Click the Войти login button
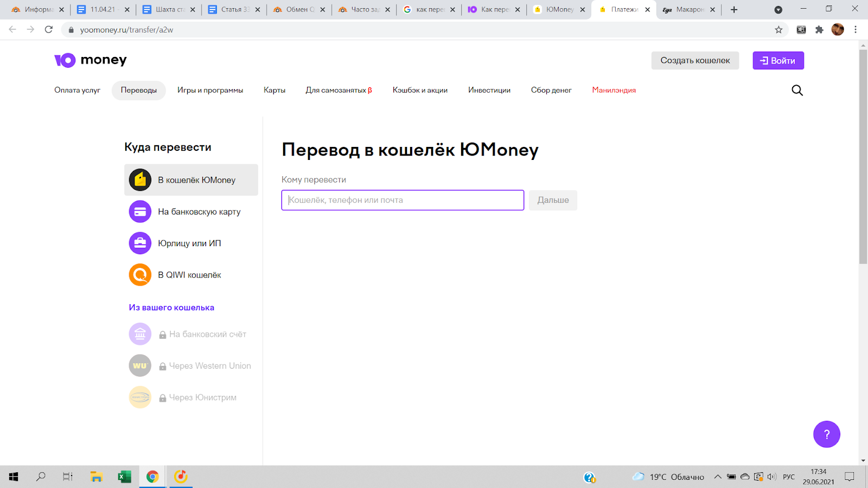The height and width of the screenshot is (488, 868). pyautogui.click(x=778, y=60)
